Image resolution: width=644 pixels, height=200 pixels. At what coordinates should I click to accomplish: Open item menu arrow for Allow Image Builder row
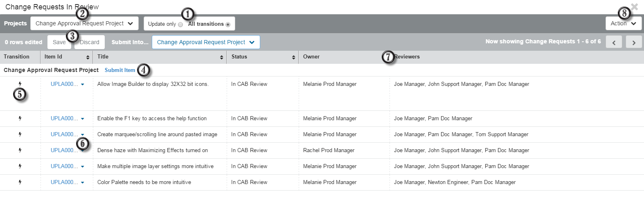click(x=83, y=84)
